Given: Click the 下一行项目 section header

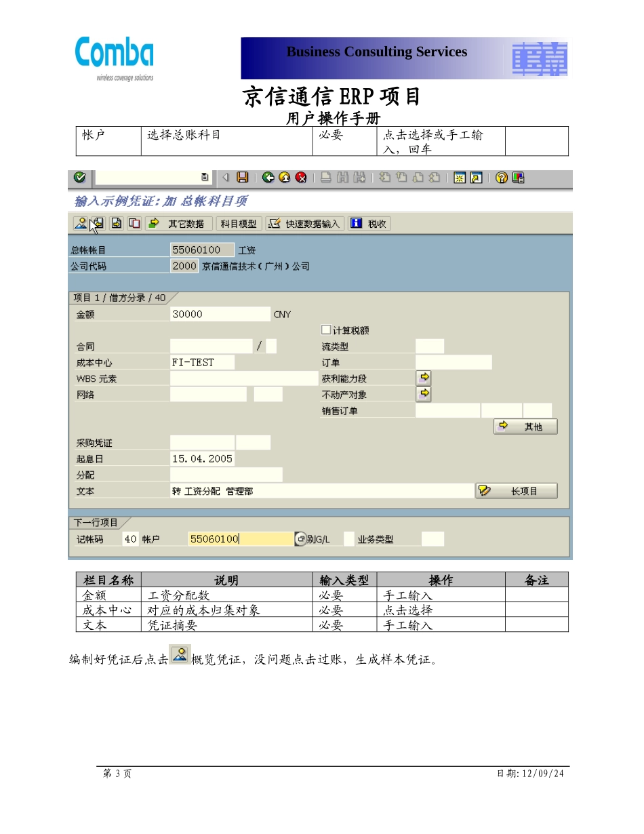Looking at the screenshot, I should point(96,523).
